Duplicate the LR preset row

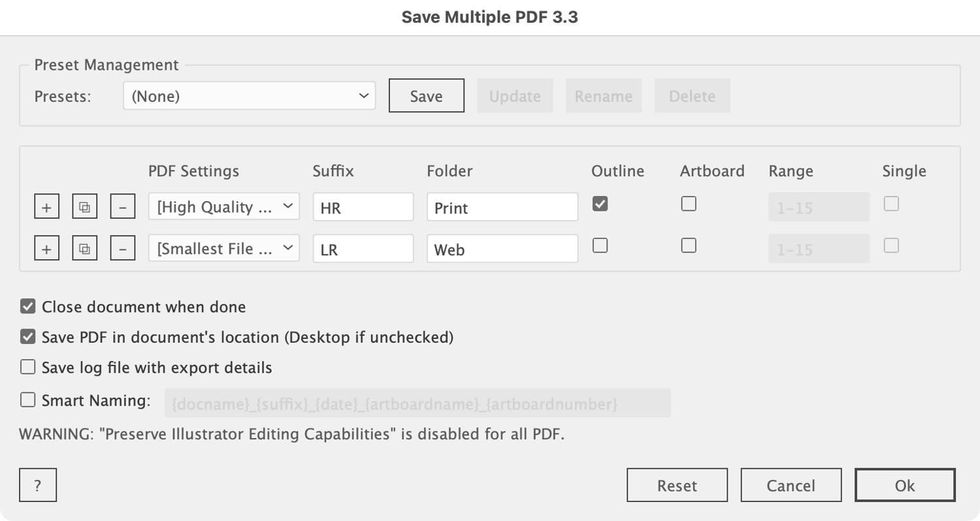84,249
